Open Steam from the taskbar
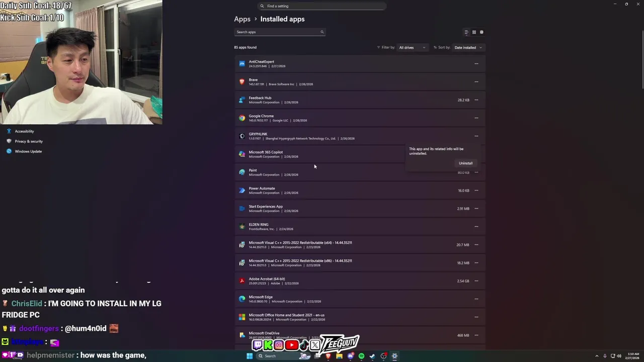 pos(372,356)
